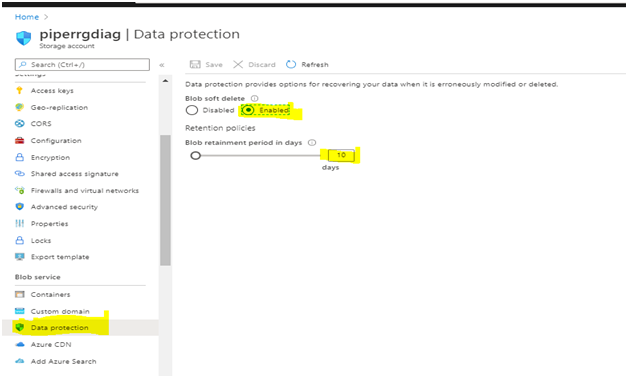The image size is (628, 378).
Task: Click the Firewalls and virtual networks icon
Action: pyautogui.click(x=19, y=190)
